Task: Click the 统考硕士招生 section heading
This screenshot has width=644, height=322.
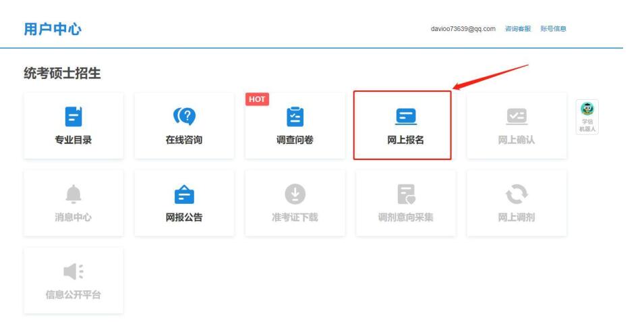Action: tap(62, 74)
